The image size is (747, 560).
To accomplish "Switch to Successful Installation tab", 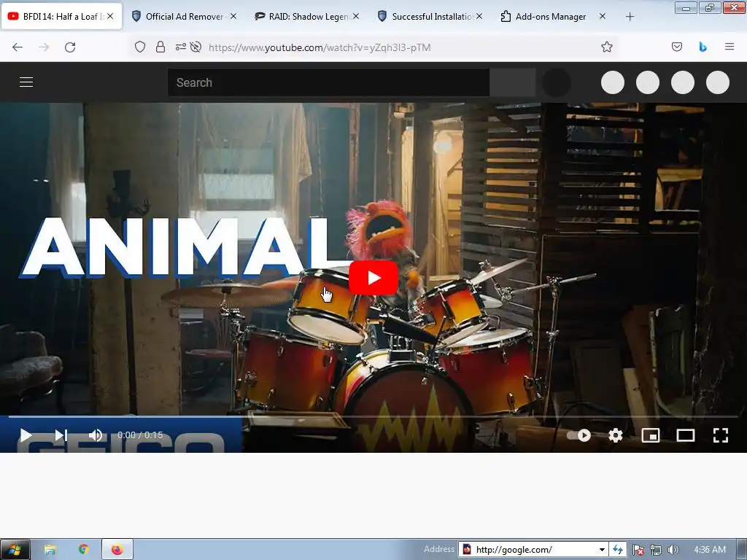I will point(430,16).
